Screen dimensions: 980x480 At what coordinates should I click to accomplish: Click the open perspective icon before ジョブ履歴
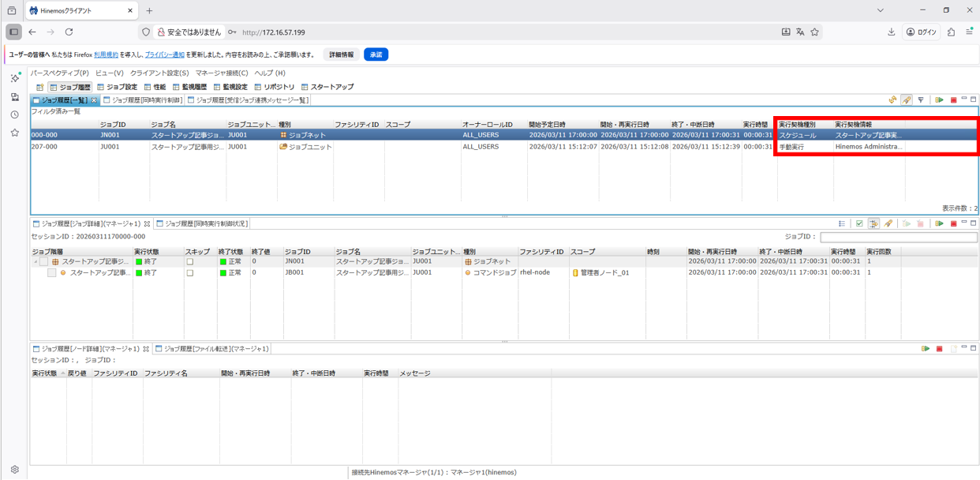[x=39, y=87]
